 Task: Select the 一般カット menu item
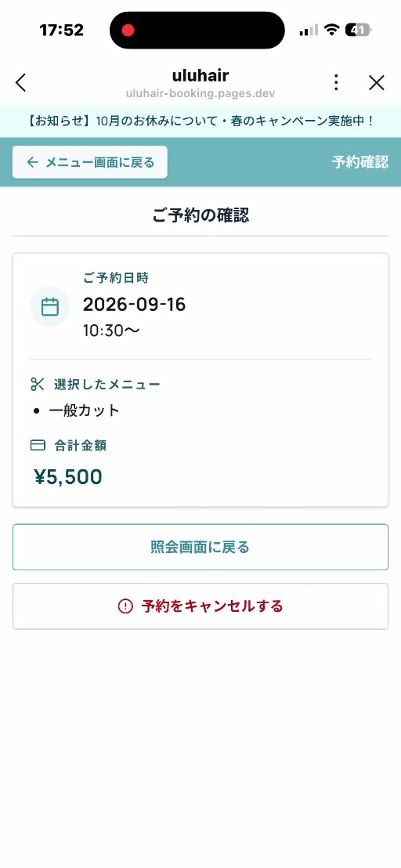[84, 410]
